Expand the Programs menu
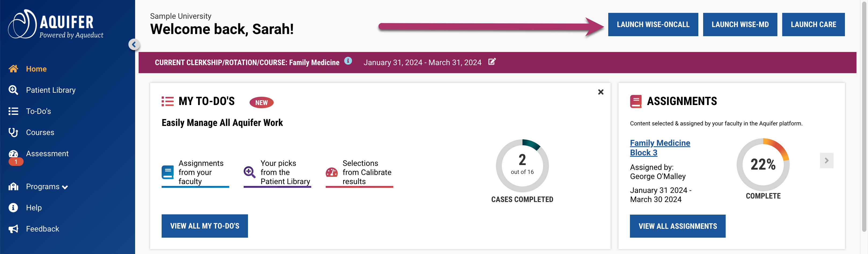Screen dimensions: 868x254 pos(47,187)
